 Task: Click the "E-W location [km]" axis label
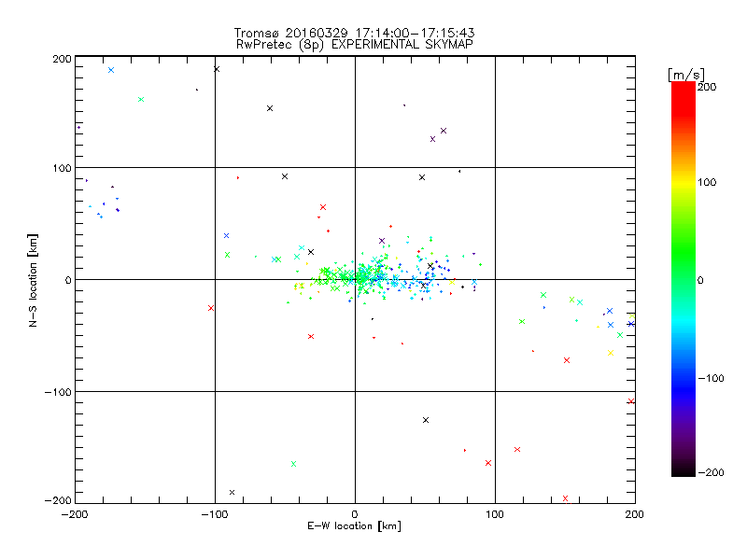pos(354,526)
